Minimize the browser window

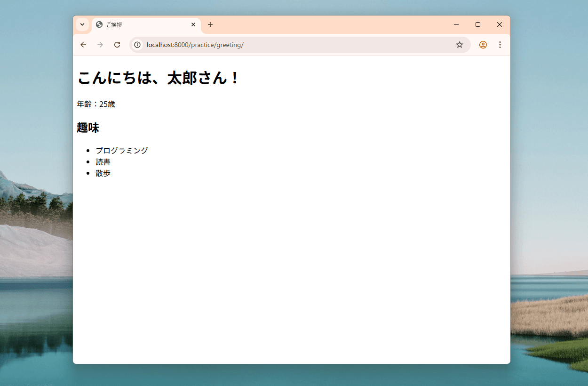[x=456, y=24]
